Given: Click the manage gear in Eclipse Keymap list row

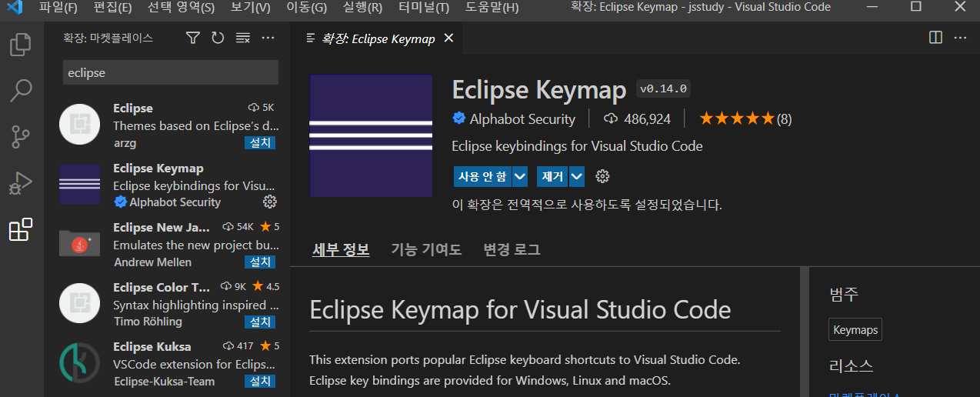Looking at the screenshot, I should (x=270, y=202).
